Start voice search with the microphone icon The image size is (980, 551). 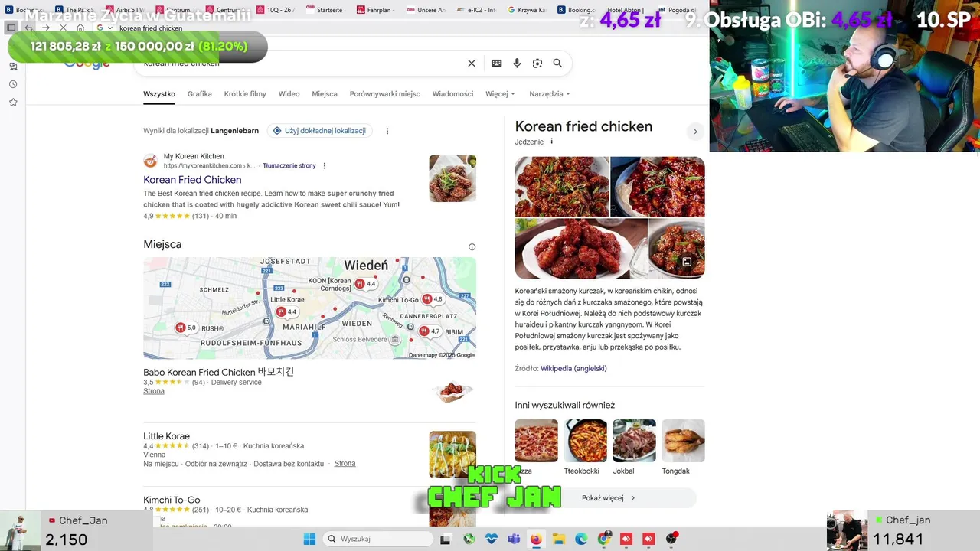[x=517, y=64]
